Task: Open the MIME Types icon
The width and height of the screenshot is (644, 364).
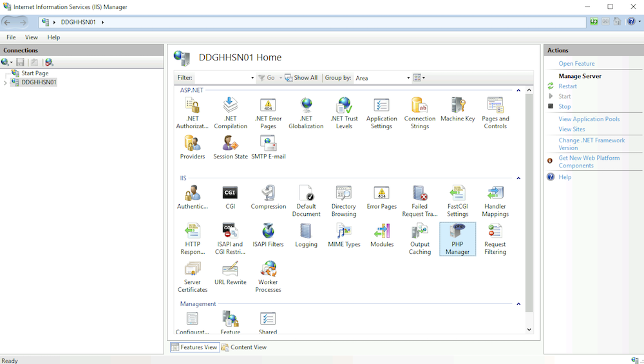Action: (344, 235)
